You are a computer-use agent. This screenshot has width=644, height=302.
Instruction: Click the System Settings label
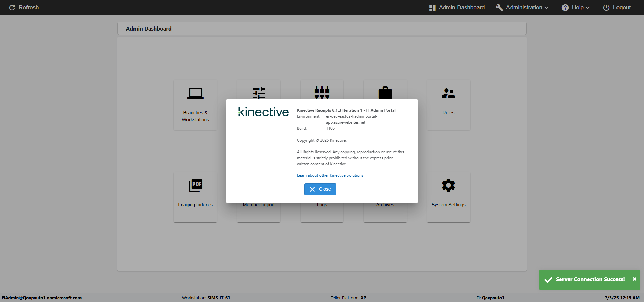click(448, 205)
